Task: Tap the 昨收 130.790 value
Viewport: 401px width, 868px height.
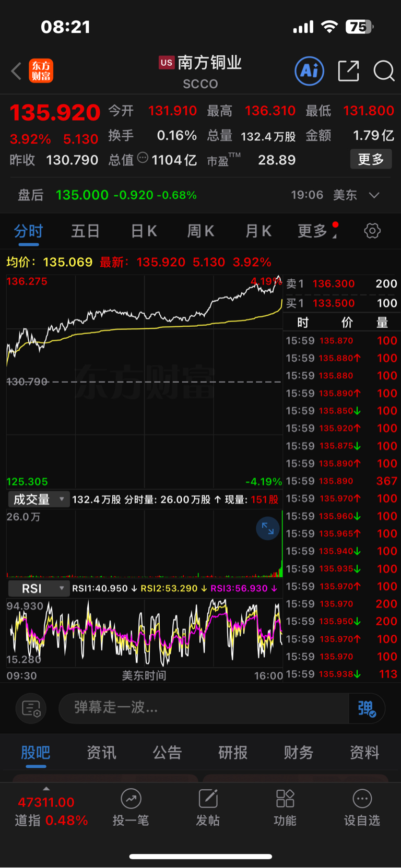Action: [72, 160]
